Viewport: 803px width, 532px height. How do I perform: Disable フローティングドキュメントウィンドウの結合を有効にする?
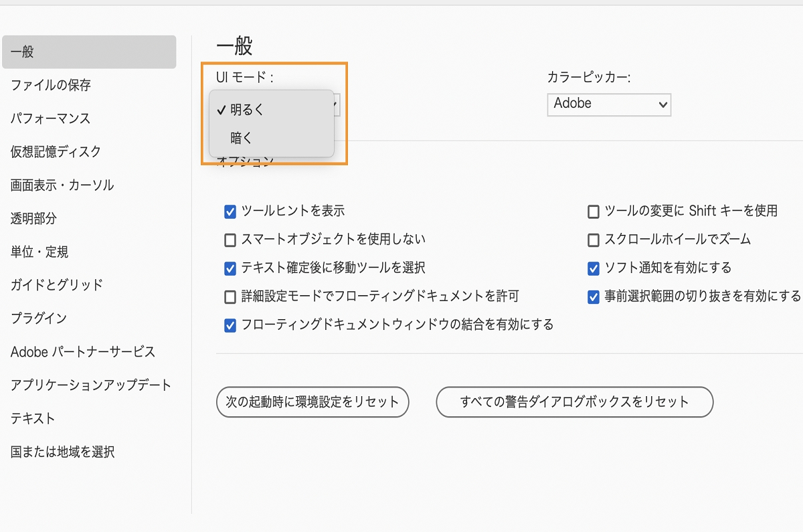[x=230, y=325]
